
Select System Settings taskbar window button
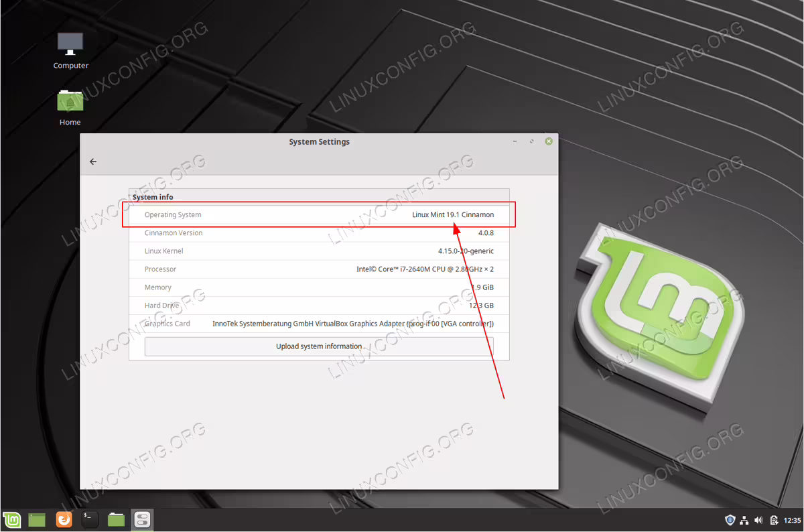142,519
